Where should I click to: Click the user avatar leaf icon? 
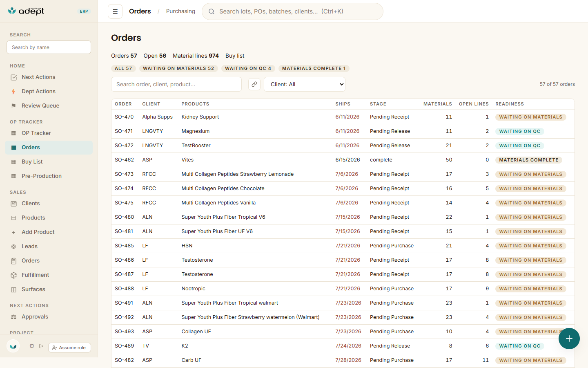tap(13, 346)
